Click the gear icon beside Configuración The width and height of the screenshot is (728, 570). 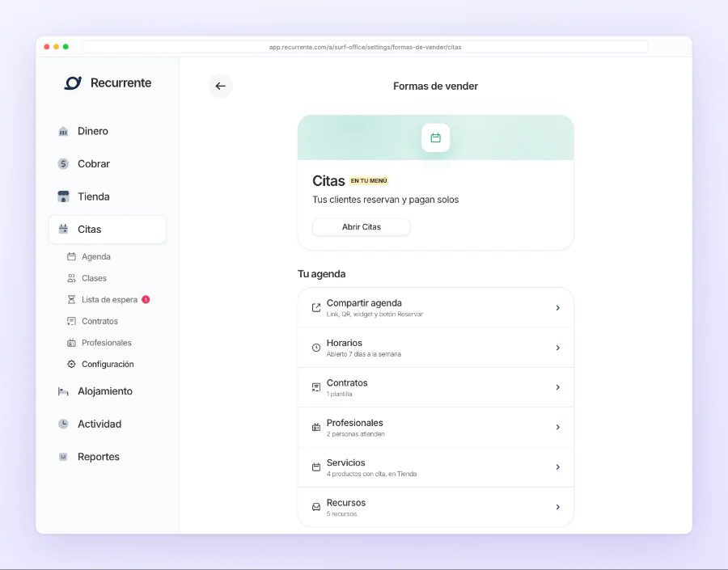pyautogui.click(x=71, y=364)
